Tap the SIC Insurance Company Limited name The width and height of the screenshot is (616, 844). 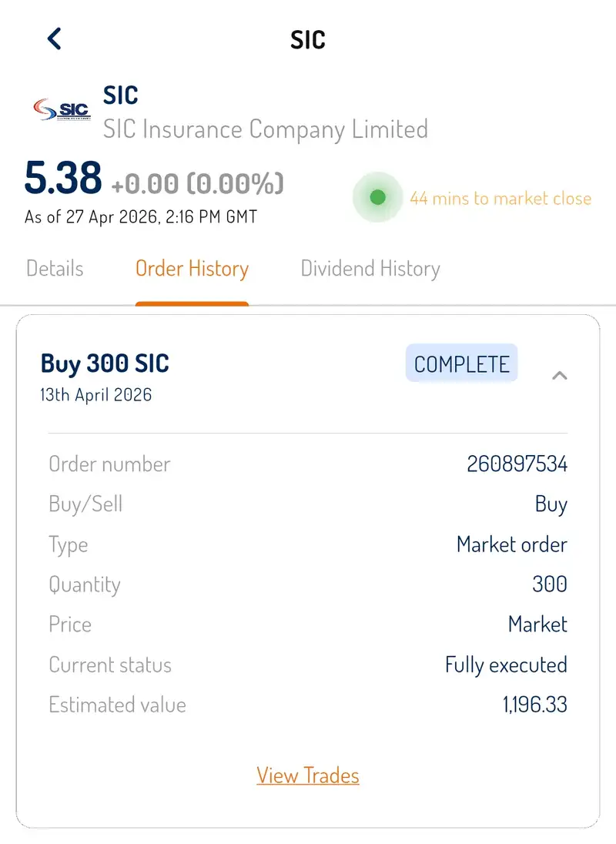(x=265, y=129)
